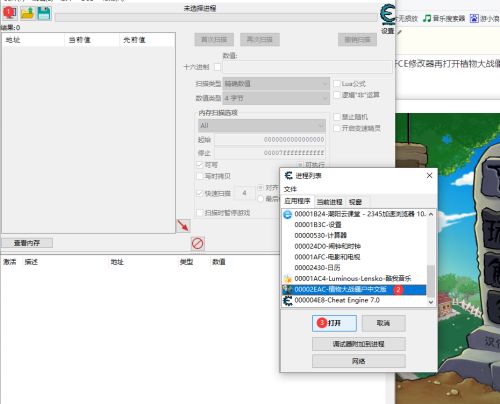Viewport: 500px width, 404px height.
Task: Toggle the 可写 writable checkbox
Action: pyautogui.click(x=200, y=165)
